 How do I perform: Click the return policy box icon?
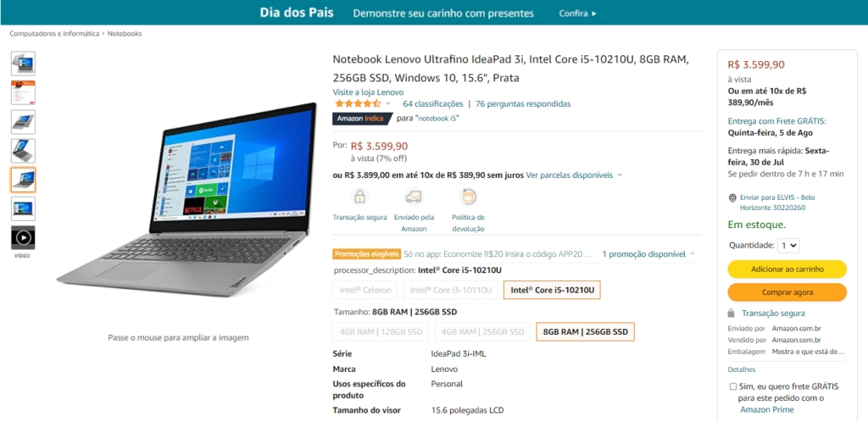pyautogui.click(x=468, y=197)
